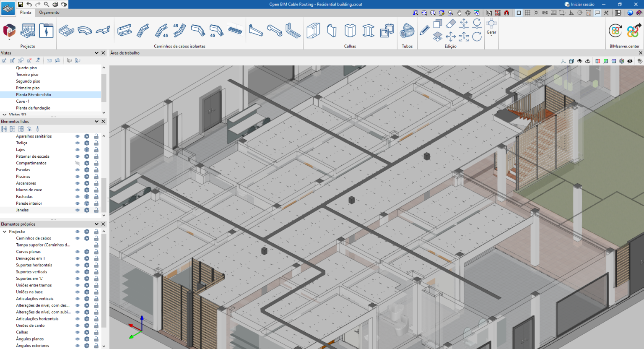This screenshot has width=644, height=349.
Task: Open the spreadsheet cable tray catalog icon
Action: (x=28, y=31)
